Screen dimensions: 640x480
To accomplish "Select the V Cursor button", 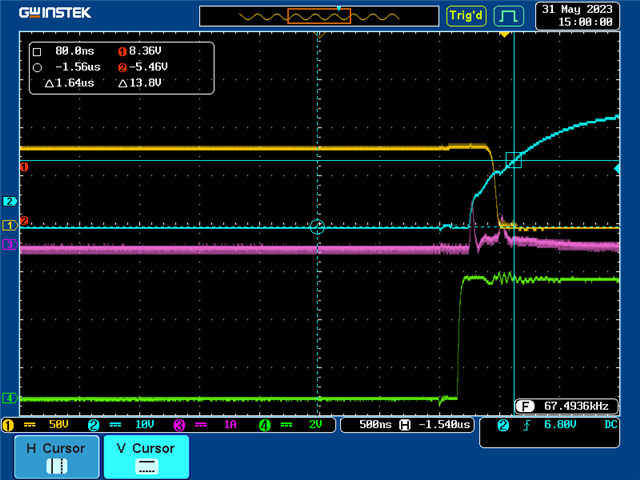I will [x=146, y=457].
